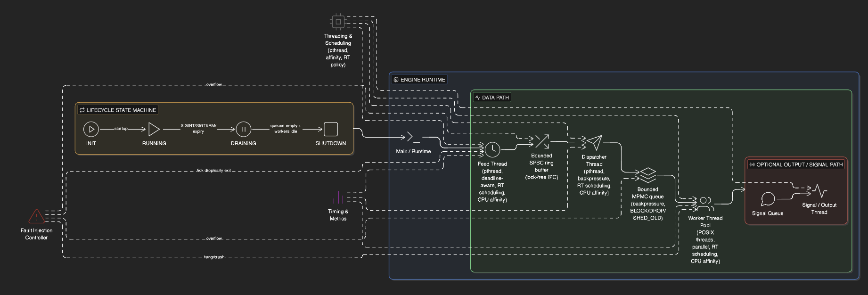Click the 'Main / Runtime' caption
The width and height of the screenshot is (868, 295).
[x=413, y=151]
